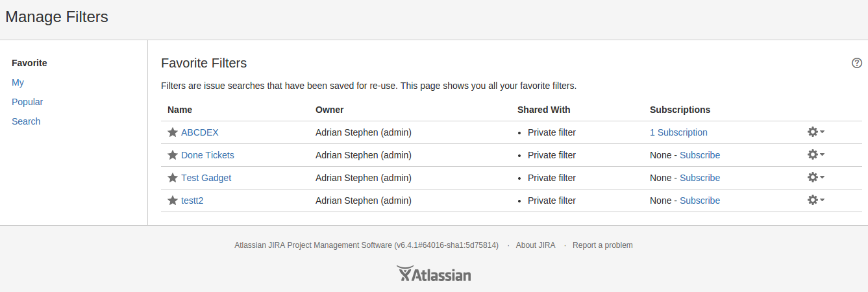Expand gear dropdown for Done Tickets

(815, 155)
